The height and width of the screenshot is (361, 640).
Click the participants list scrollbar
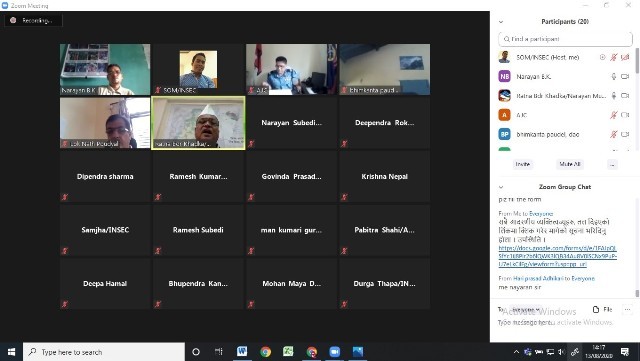point(637,61)
